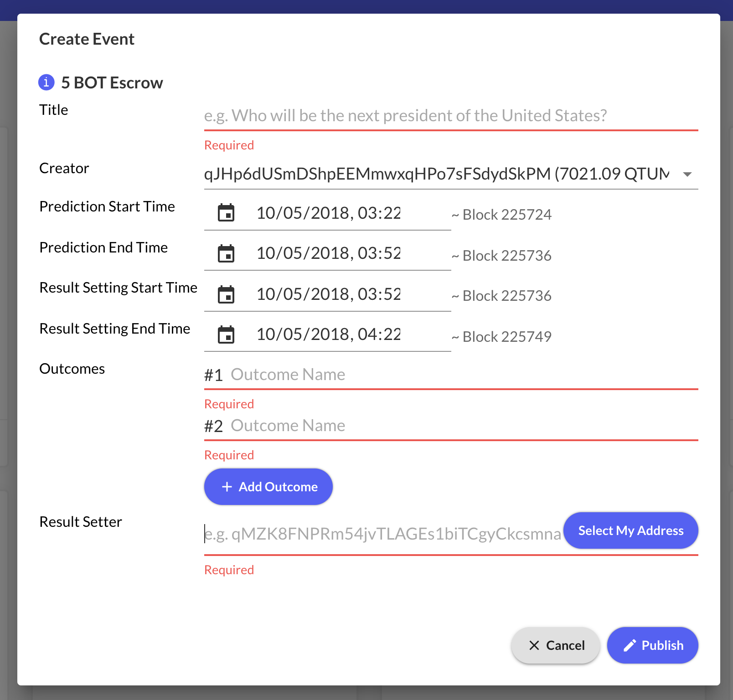This screenshot has width=733, height=700.
Task: Open the Result Setting End Time calendar icon
Action: pos(226,334)
